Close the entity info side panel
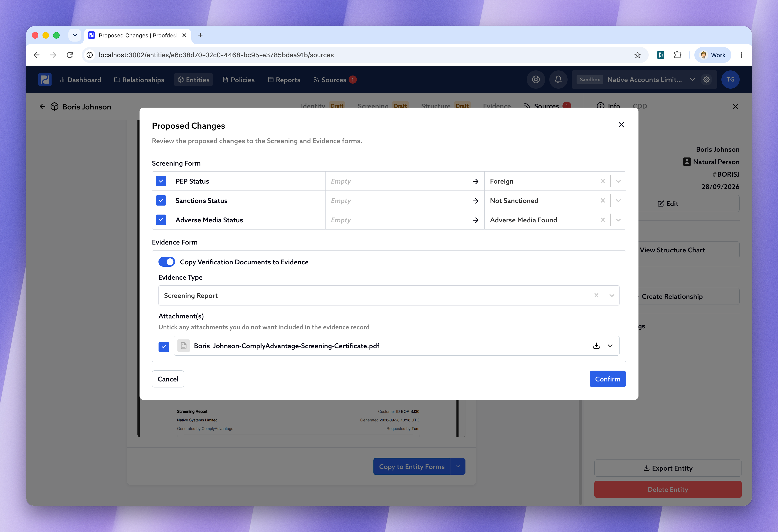The width and height of the screenshot is (778, 532). (x=735, y=107)
